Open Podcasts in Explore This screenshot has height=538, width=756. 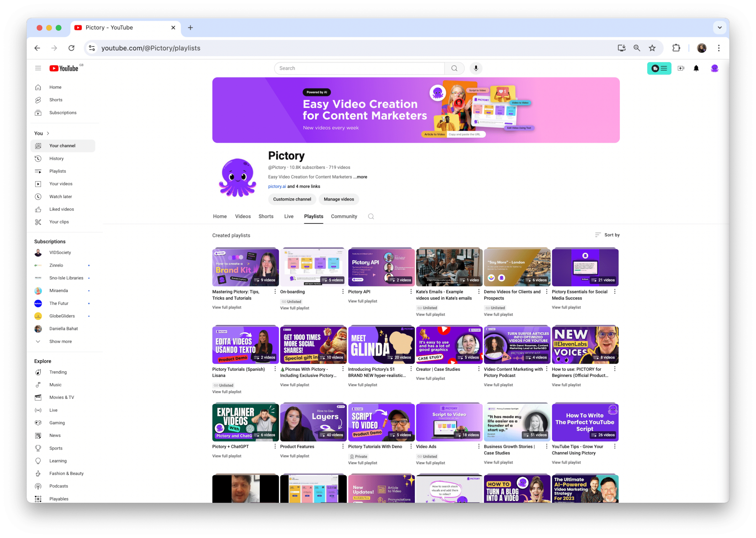click(63, 486)
